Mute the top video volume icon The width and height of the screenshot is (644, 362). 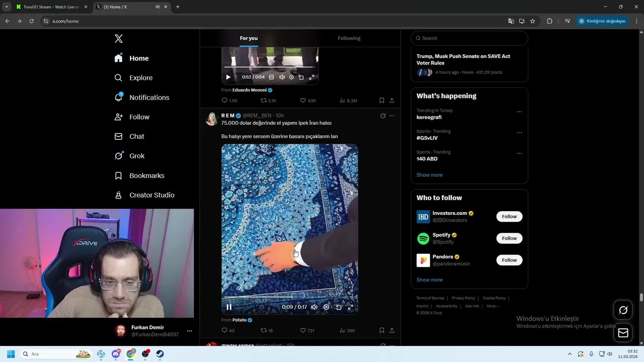(282, 77)
